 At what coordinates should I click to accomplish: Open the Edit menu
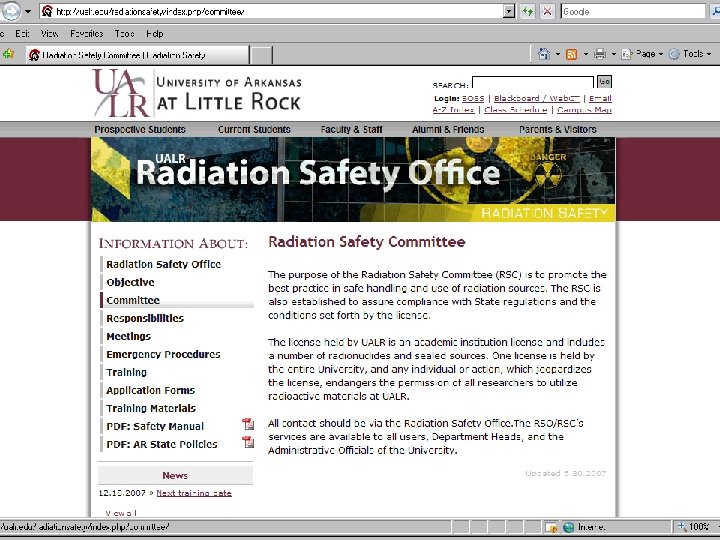[22, 34]
